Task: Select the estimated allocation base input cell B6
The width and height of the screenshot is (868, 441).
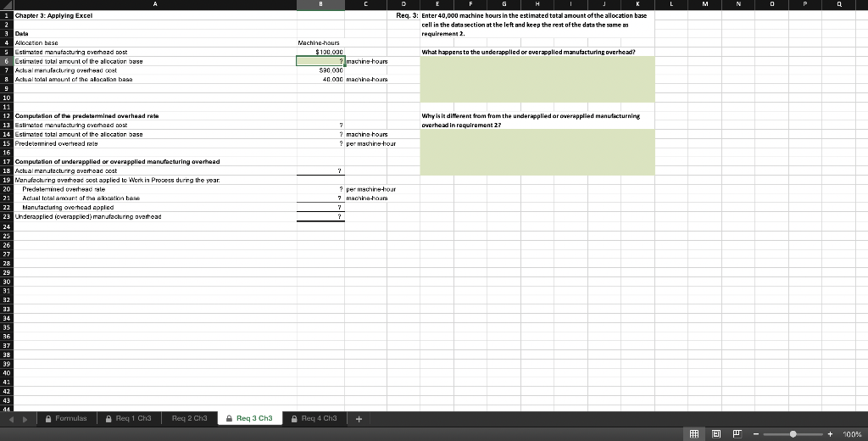Action: [320, 61]
